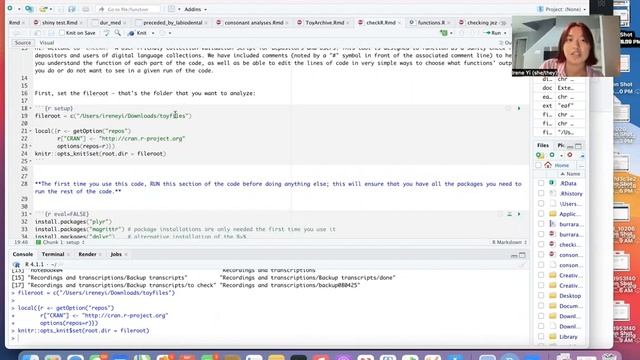
Task: Open the R Markdown file type selector
Action: [x=509, y=242]
